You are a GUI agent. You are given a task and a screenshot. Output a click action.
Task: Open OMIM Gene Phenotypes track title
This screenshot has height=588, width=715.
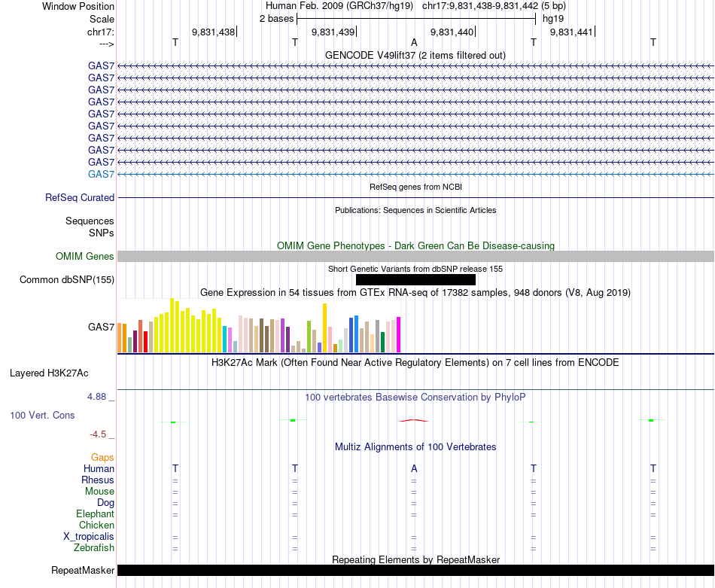pyautogui.click(x=415, y=246)
